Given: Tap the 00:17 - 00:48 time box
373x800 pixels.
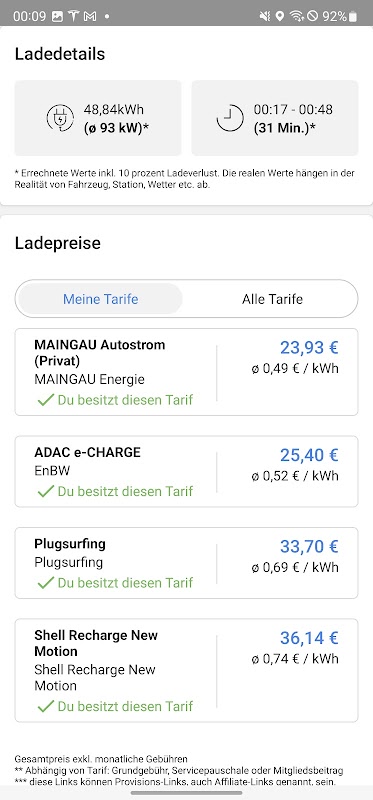Looking at the screenshot, I should coord(275,118).
